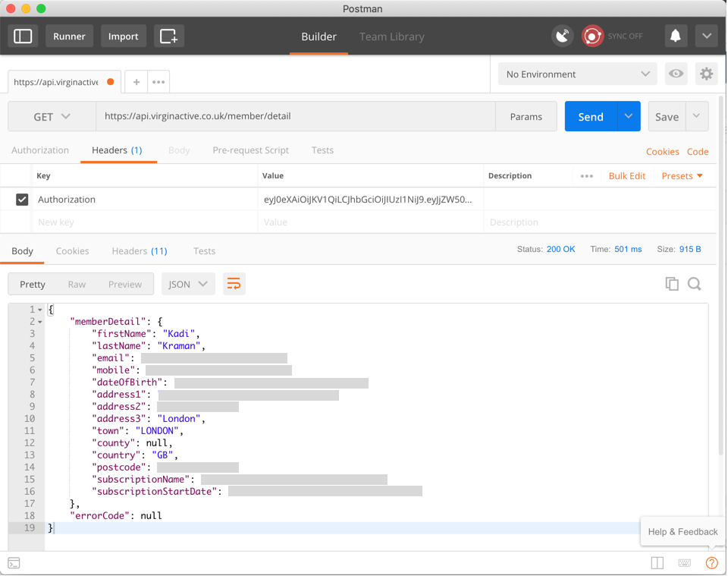728x576 pixels.
Task: Open the top-right chevron dropdown
Action: pos(707,36)
